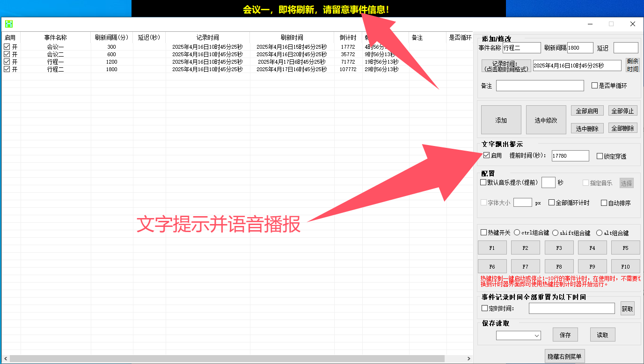Enable the 自动排序 checkbox
The image size is (644, 364).
(604, 203)
